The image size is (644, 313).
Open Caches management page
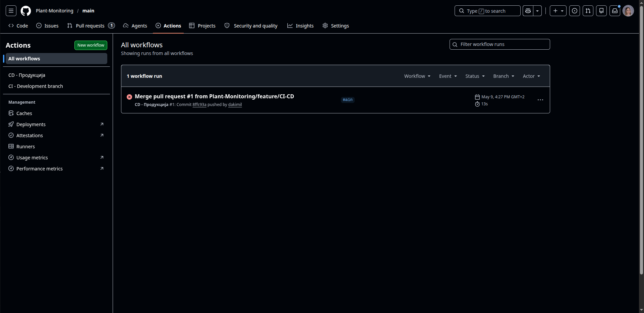[x=56, y=113]
